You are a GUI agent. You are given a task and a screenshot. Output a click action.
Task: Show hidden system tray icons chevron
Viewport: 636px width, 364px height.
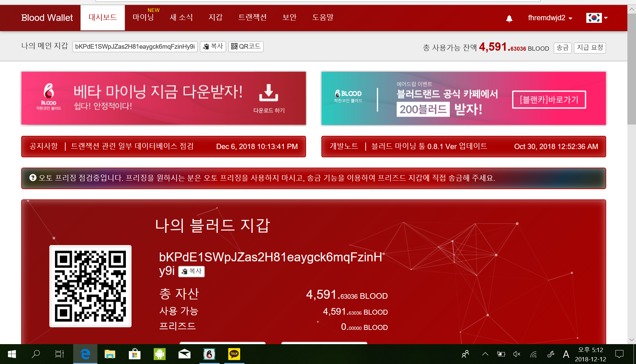[x=485, y=354]
